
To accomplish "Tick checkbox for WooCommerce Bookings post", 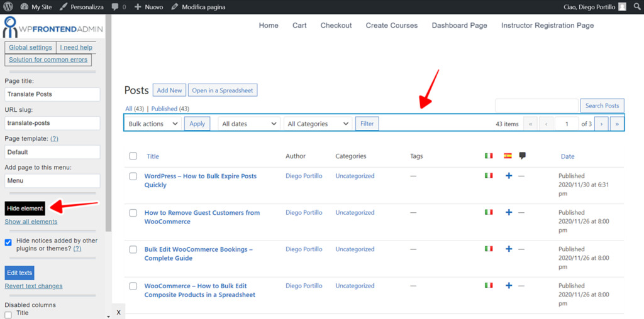I will point(133,249).
